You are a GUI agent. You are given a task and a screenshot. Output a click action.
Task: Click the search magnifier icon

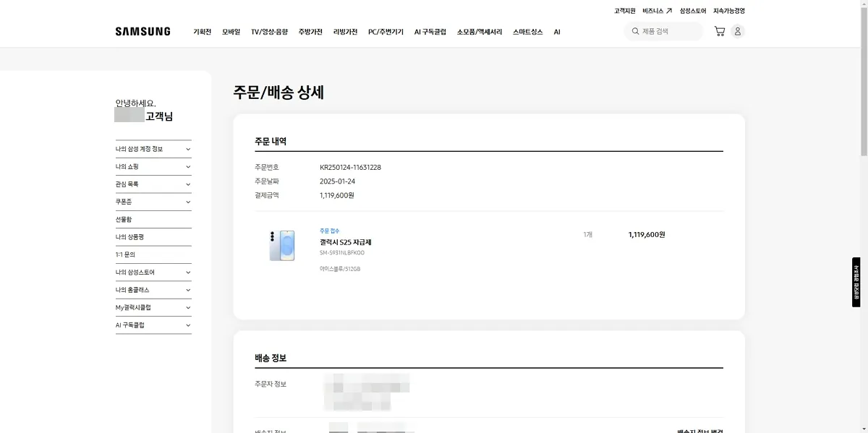(x=635, y=31)
